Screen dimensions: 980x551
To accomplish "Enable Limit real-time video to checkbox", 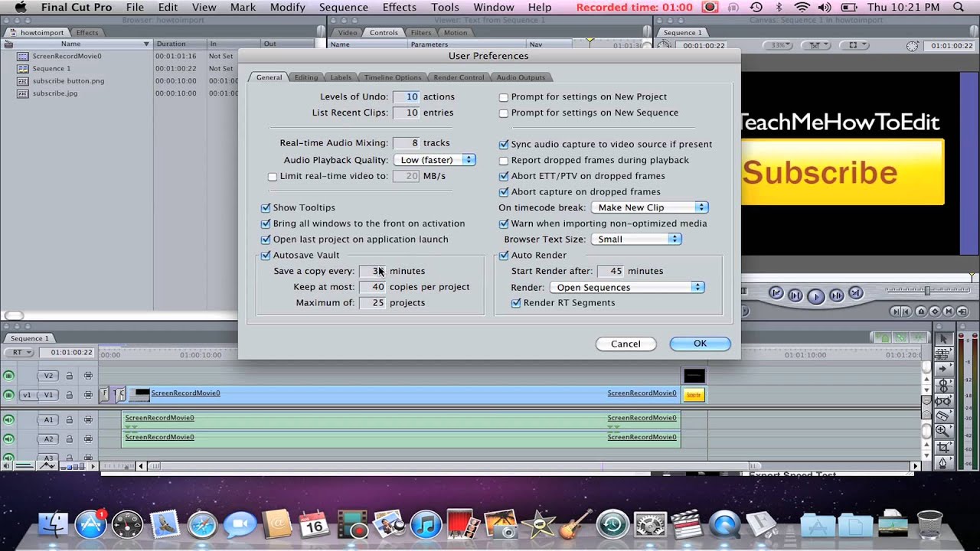I will pos(273,177).
